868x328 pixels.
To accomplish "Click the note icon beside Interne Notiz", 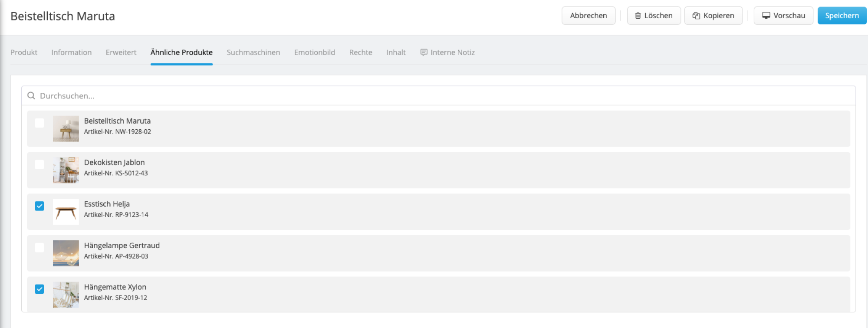I will tap(424, 52).
